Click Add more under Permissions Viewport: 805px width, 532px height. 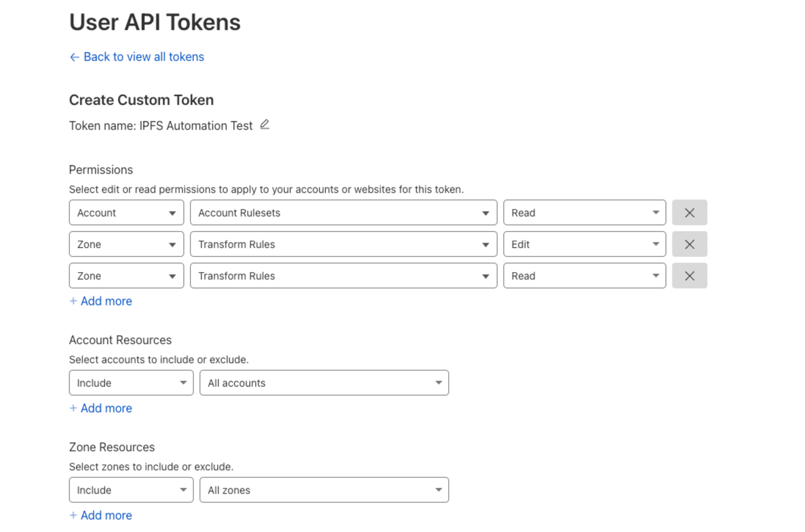106,301
